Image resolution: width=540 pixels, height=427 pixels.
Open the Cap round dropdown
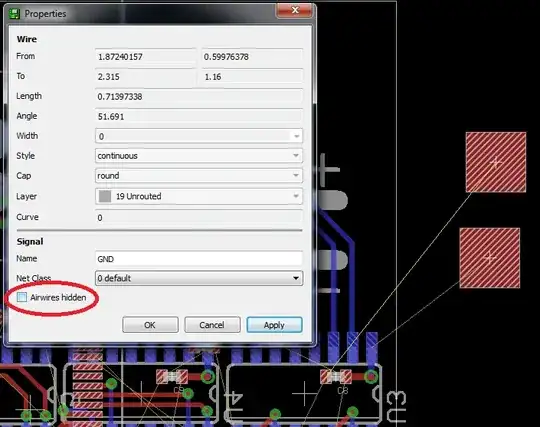tap(199, 176)
